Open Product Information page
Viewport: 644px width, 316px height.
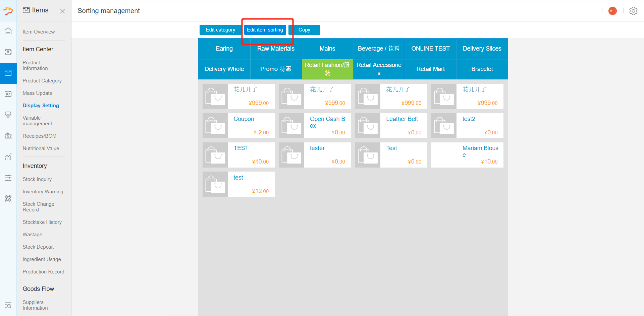(35, 65)
